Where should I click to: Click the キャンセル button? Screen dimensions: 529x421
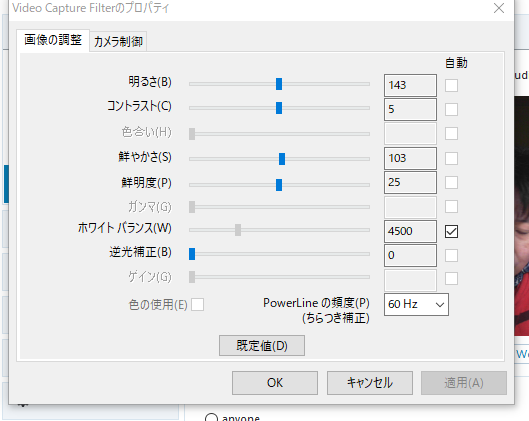pyautogui.click(x=369, y=383)
